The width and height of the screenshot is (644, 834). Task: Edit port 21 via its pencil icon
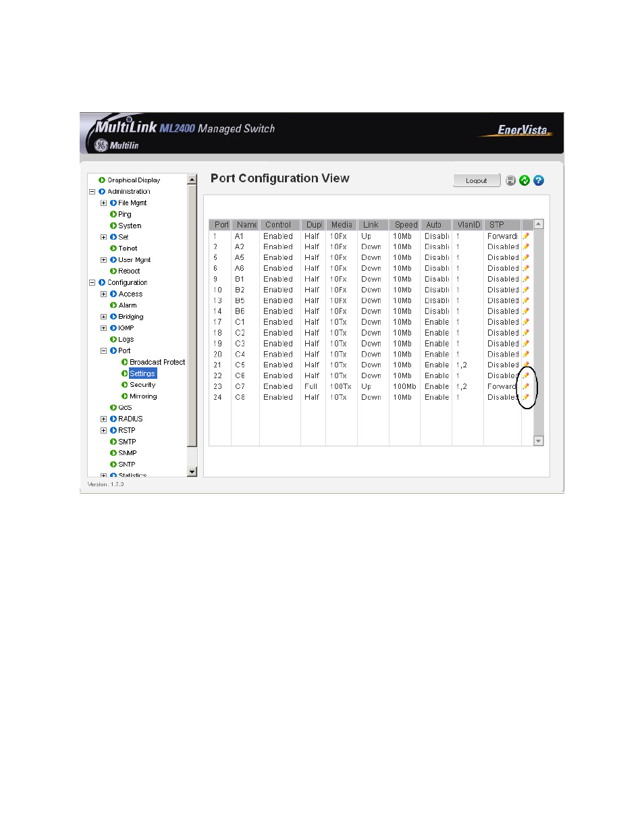pyautogui.click(x=526, y=365)
